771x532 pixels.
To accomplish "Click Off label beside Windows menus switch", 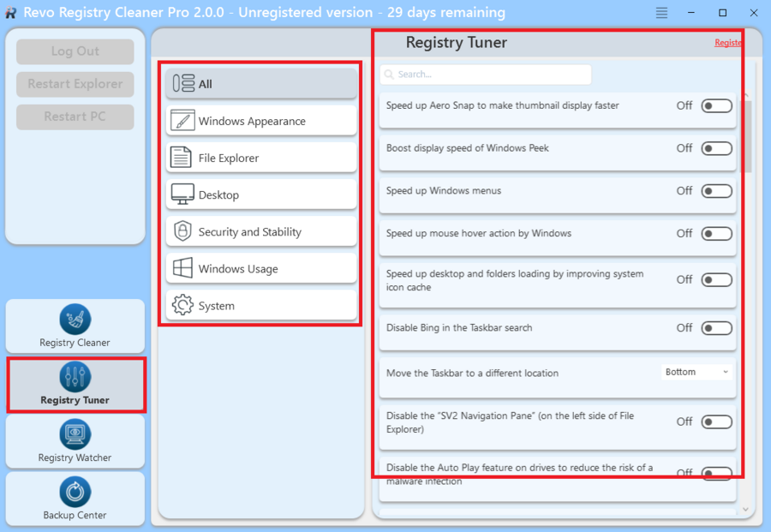I will pyautogui.click(x=684, y=191).
